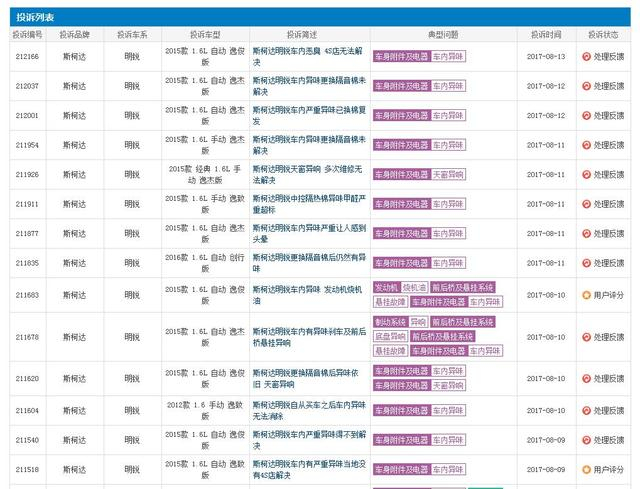Click date 2017-08-09 in row 211540
Viewport: 640px width, 489px height.
[546, 440]
